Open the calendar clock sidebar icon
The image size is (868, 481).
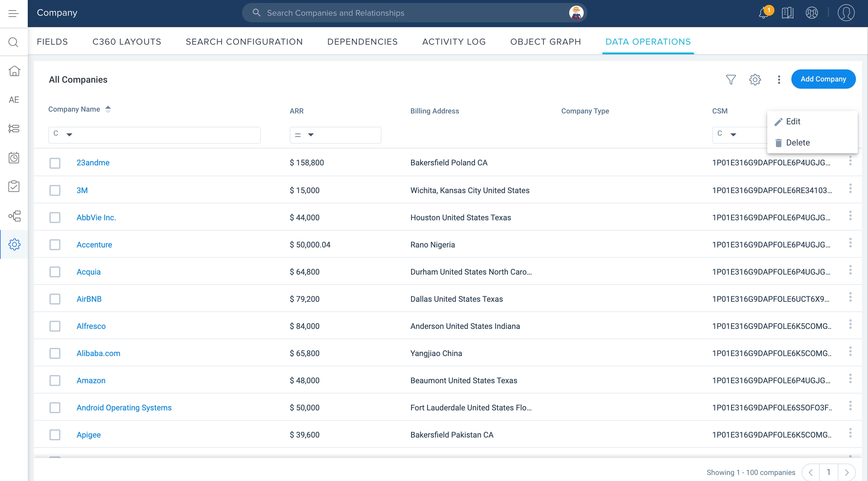click(x=14, y=157)
